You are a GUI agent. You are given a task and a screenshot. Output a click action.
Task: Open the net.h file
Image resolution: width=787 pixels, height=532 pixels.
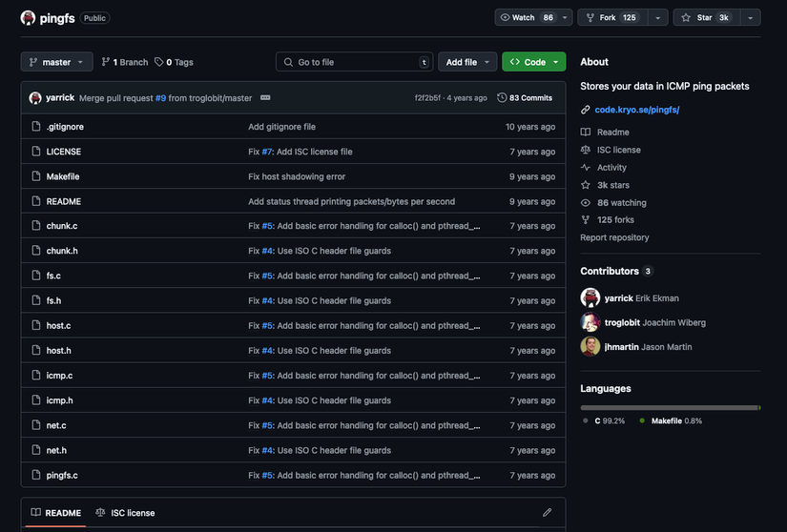tap(56, 450)
